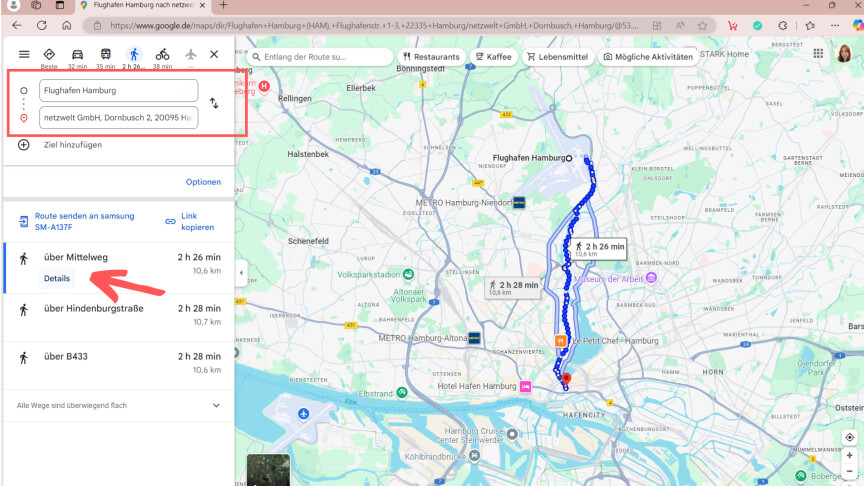Go back in the browser
Image resolution: width=864 pixels, height=486 pixels.
pos(17,25)
